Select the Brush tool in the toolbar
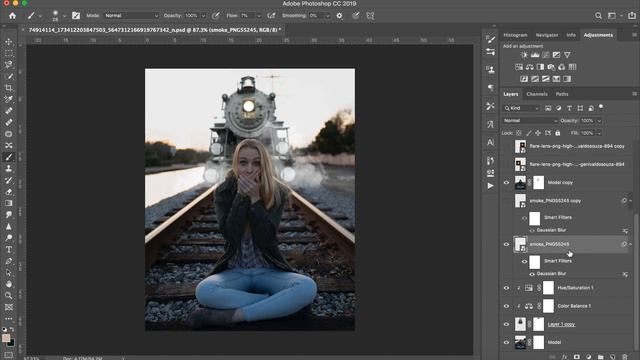This screenshot has height=360, width=640. pyautogui.click(x=9, y=157)
